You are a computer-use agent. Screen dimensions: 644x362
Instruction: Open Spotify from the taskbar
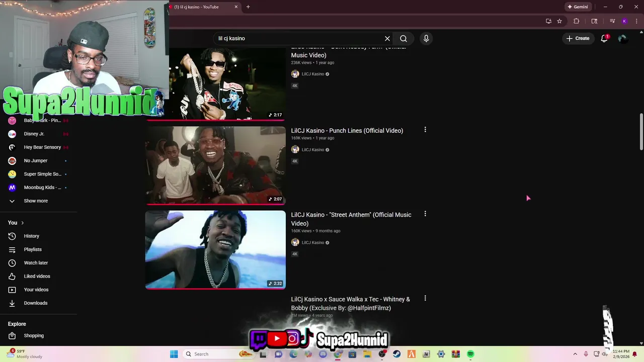click(x=470, y=354)
